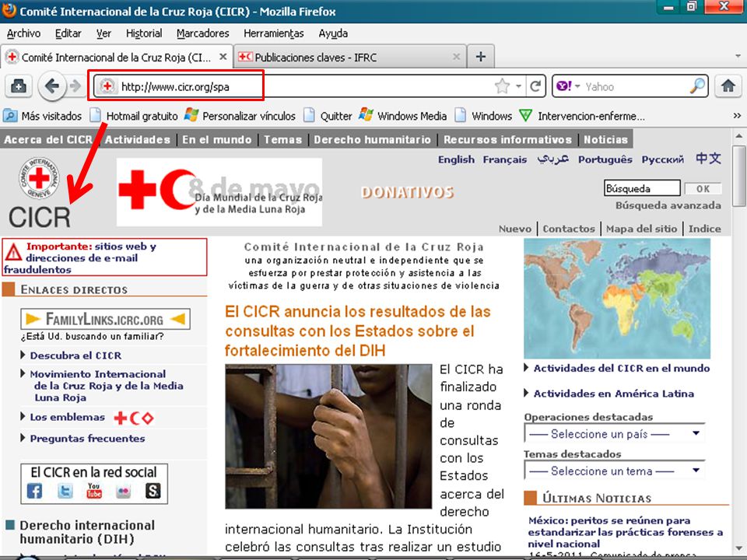747x560 pixels.
Task: Switch language to Português
Action: tap(605, 159)
